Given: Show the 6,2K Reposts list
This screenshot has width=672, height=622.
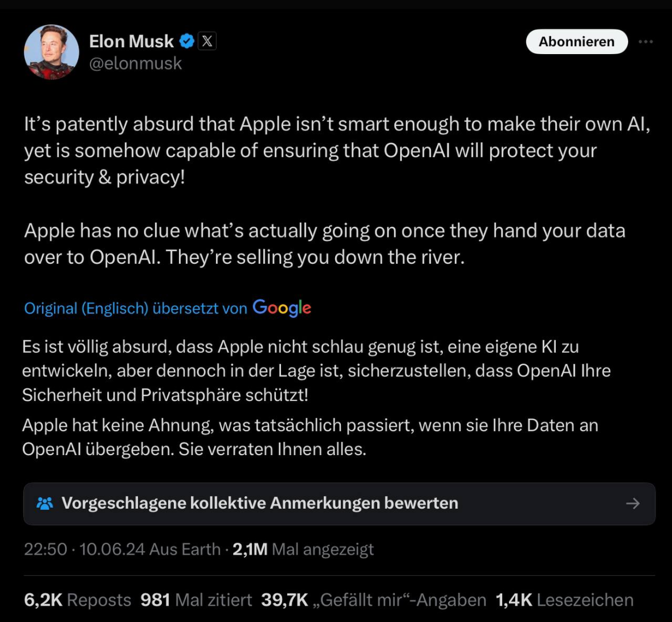Looking at the screenshot, I should pos(78,600).
